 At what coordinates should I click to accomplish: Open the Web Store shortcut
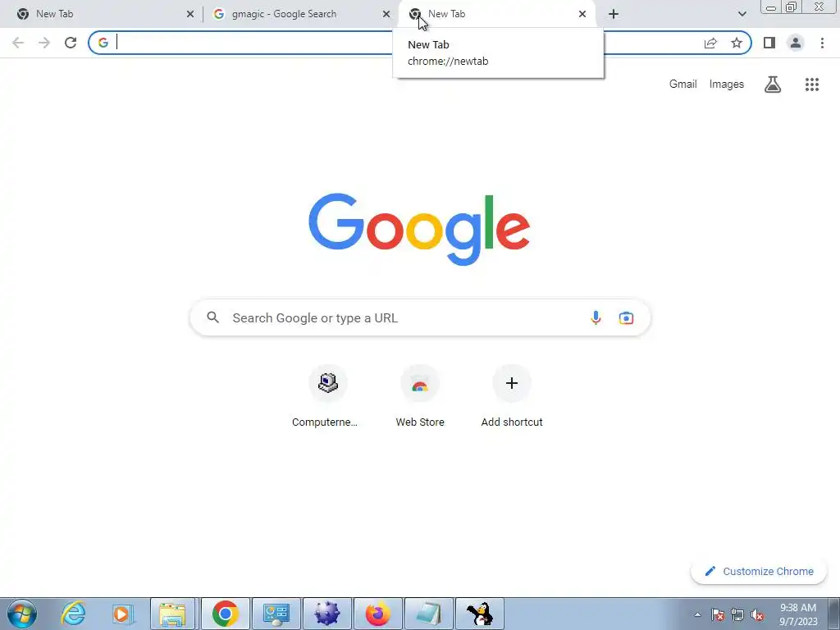(420, 396)
